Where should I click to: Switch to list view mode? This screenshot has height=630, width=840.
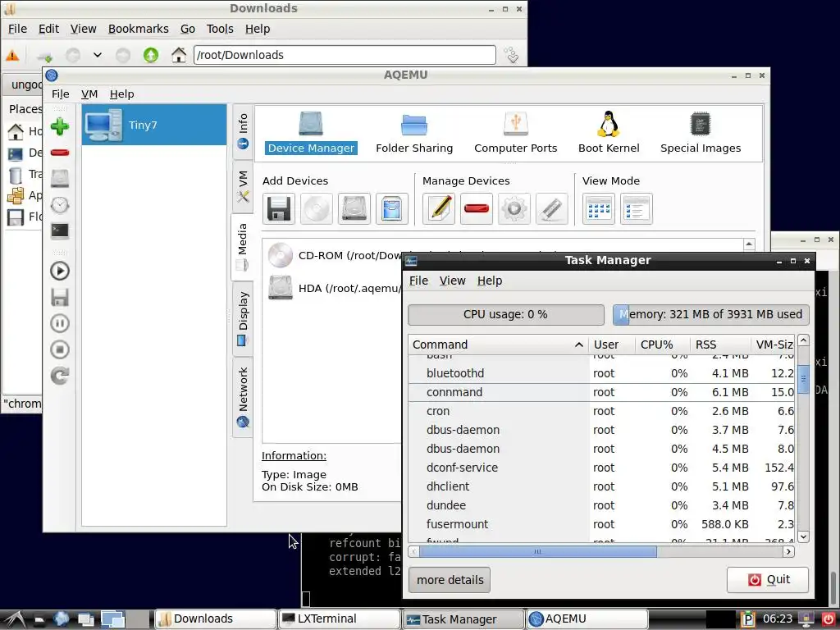[637, 208]
